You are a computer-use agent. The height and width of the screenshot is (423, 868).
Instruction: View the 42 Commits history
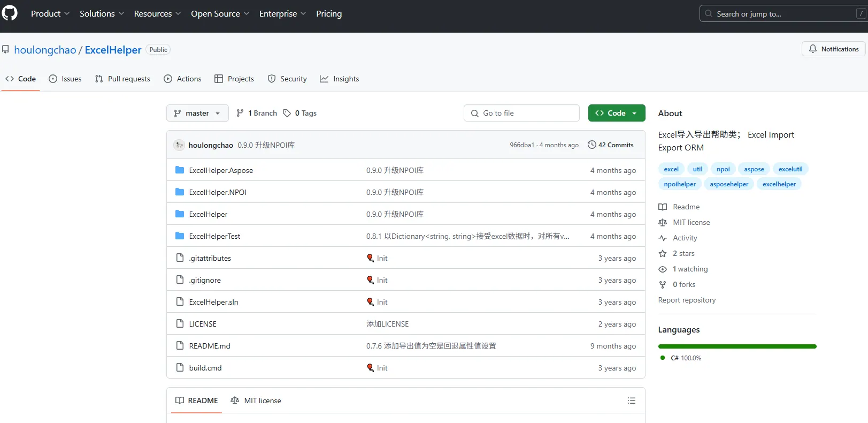(x=610, y=145)
